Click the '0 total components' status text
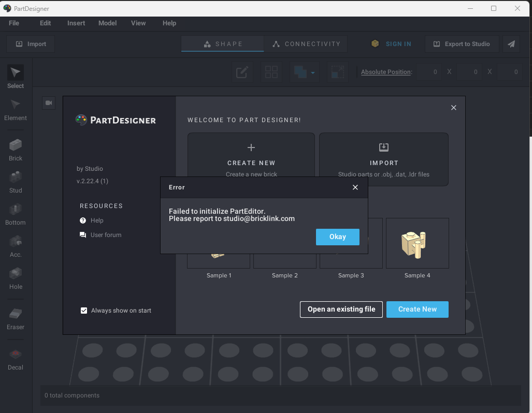The image size is (532, 413). [72, 395]
